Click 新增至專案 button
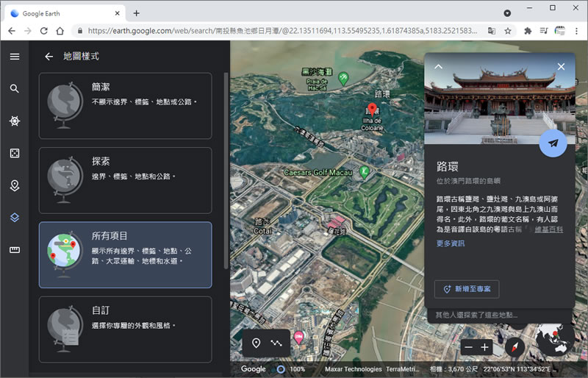Viewport: 588px width, 378px height. 467,289
